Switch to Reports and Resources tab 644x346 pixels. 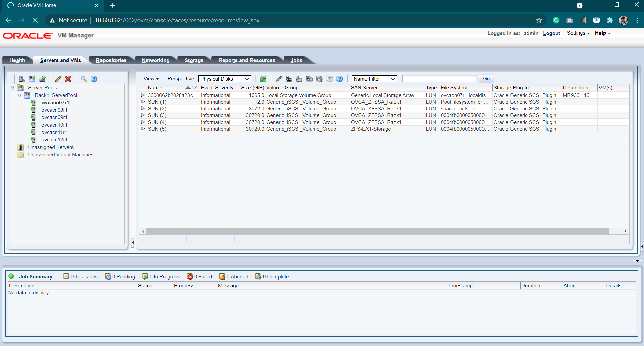[247, 60]
